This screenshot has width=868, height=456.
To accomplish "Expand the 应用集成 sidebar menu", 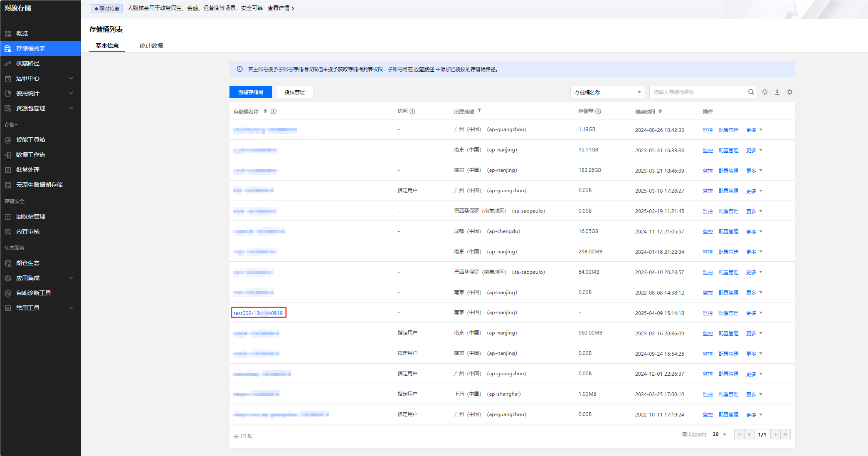I will pos(71,278).
